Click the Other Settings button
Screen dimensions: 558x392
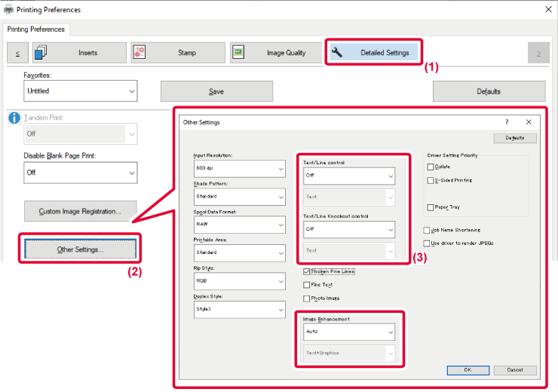(x=80, y=249)
